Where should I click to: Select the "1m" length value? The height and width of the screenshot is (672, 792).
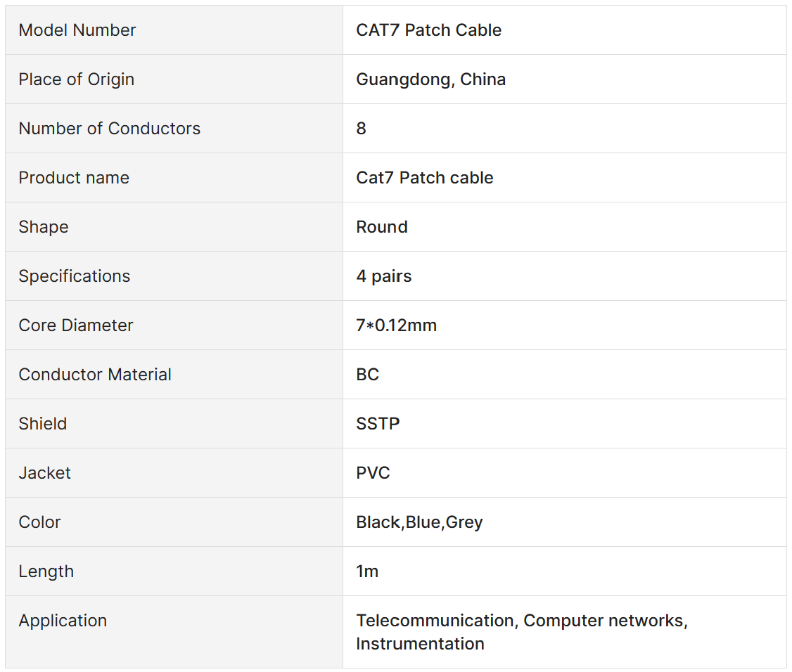[367, 571]
